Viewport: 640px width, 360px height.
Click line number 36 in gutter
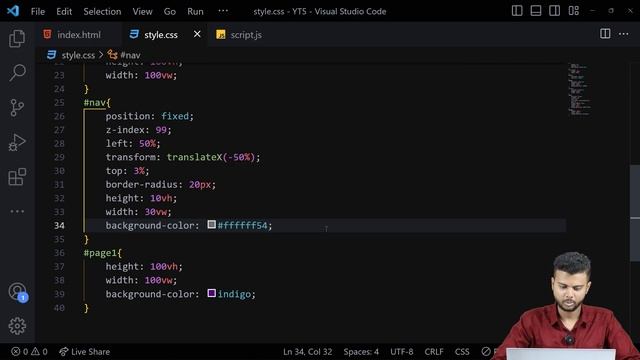tap(59, 253)
